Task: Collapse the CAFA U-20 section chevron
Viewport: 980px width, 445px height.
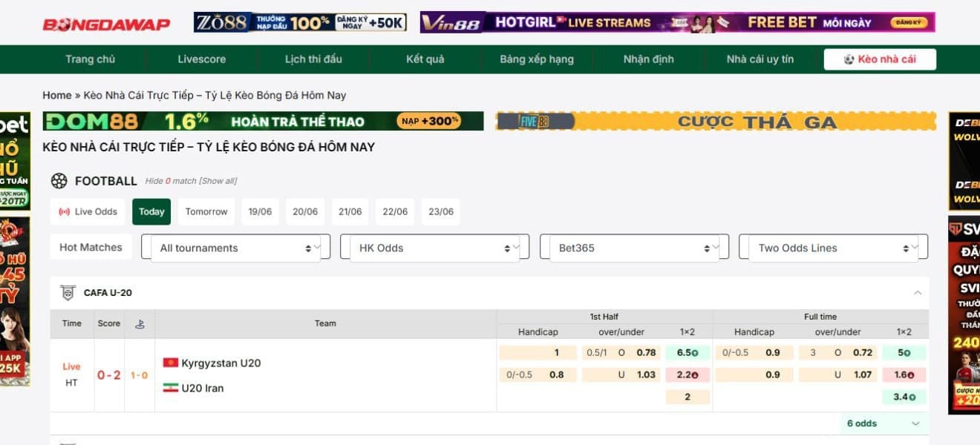Action: 918,293
